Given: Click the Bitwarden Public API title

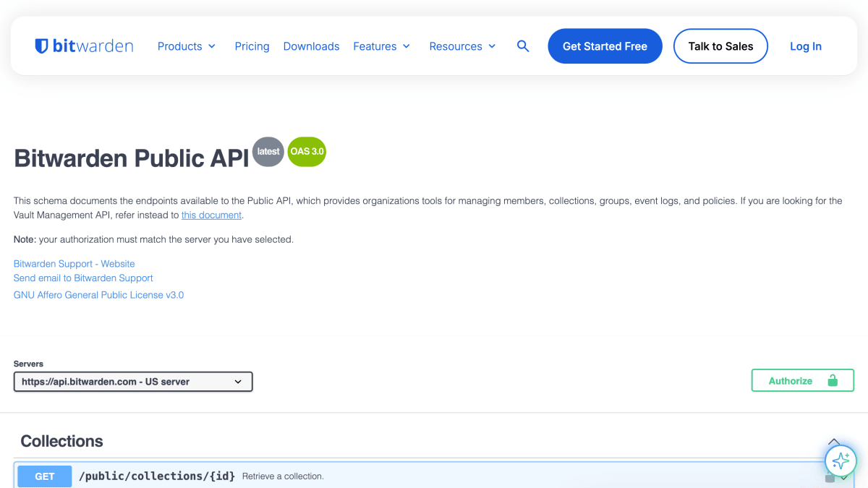Looking at the screenshot, I should pyautogui.click(x=132, y=158).
